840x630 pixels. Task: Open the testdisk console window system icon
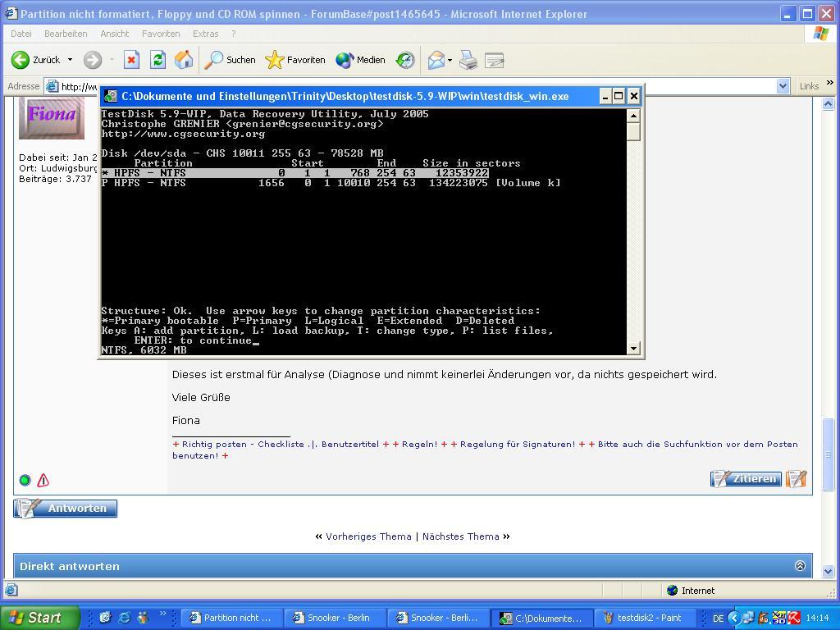coord(111,97)
